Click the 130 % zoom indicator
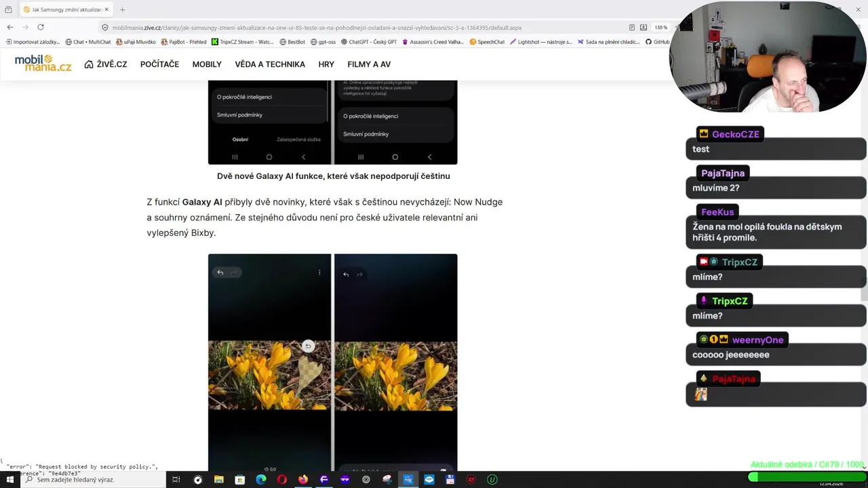This screenshot has height=488, width=868. point(661,28)
